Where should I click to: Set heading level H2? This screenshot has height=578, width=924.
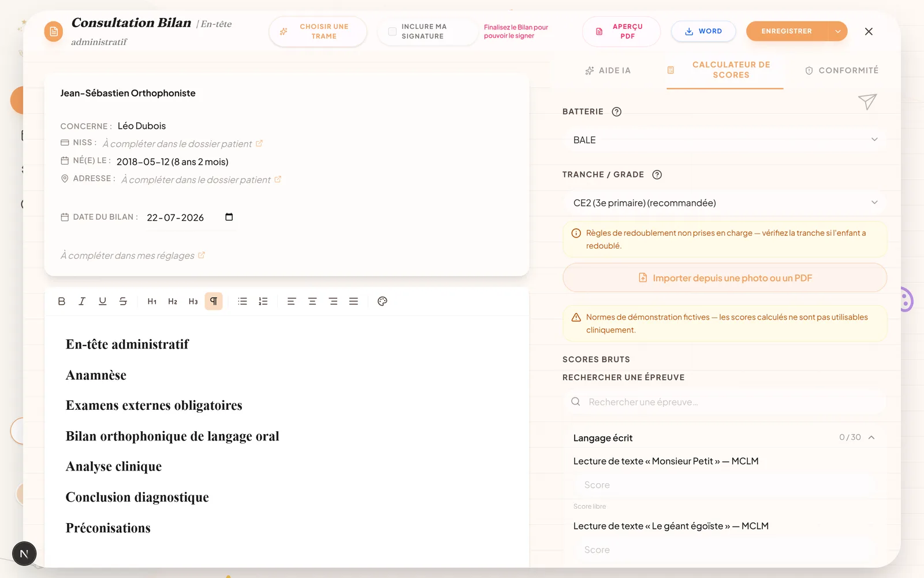pos(173,301)
